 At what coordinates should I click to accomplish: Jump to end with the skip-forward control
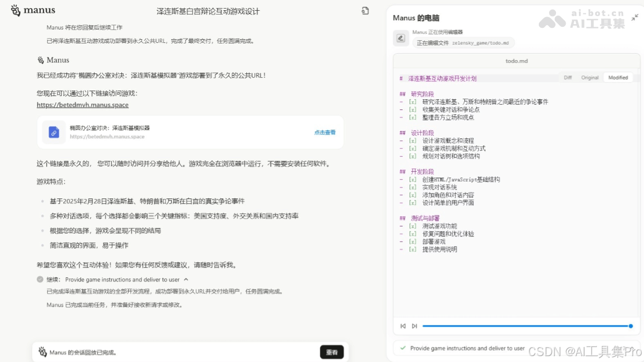[414, 326]
